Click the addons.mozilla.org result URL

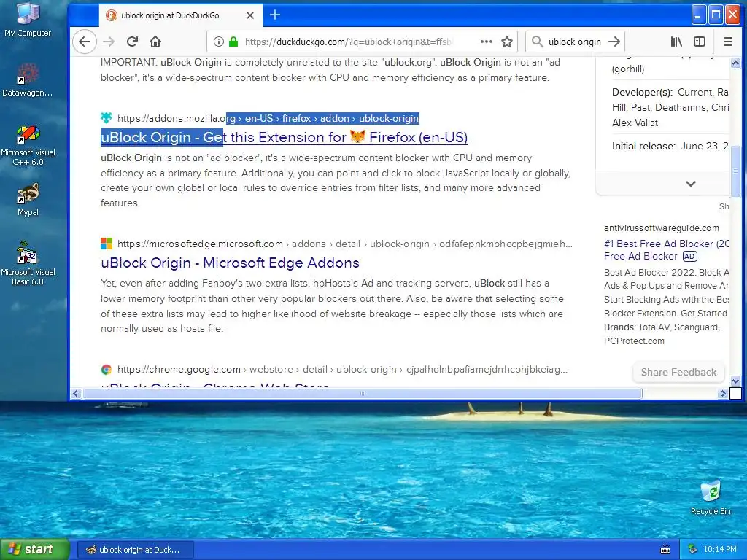(268, 118)
